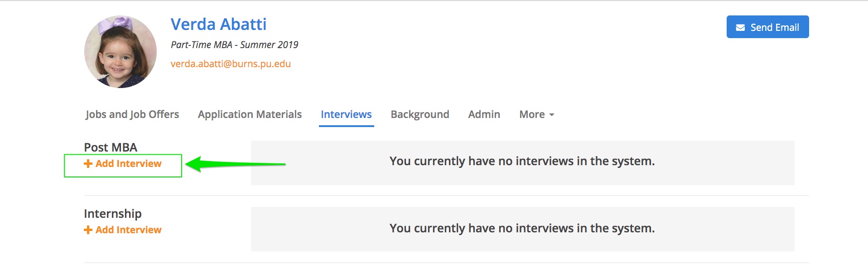Click the Part-Time MBA - Summer 2019 text
868x275 pixels.
coord(234,45)
